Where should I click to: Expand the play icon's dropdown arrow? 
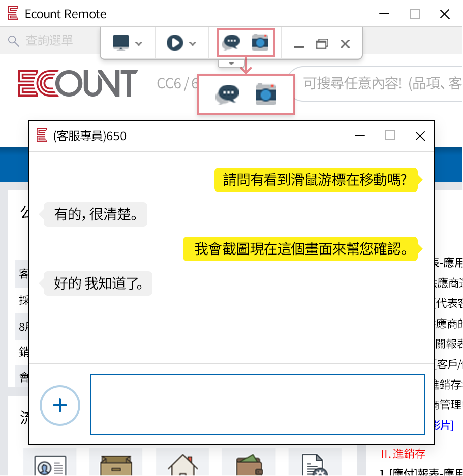[x=194, y=43]
